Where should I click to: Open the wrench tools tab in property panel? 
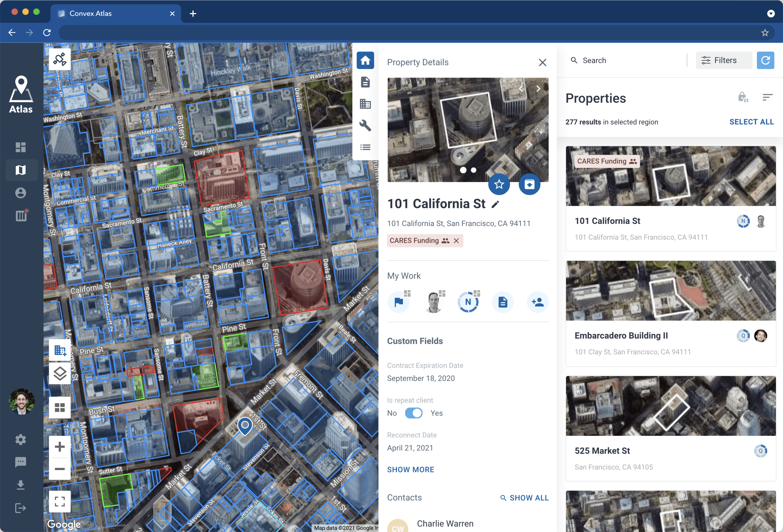point(365,126)
